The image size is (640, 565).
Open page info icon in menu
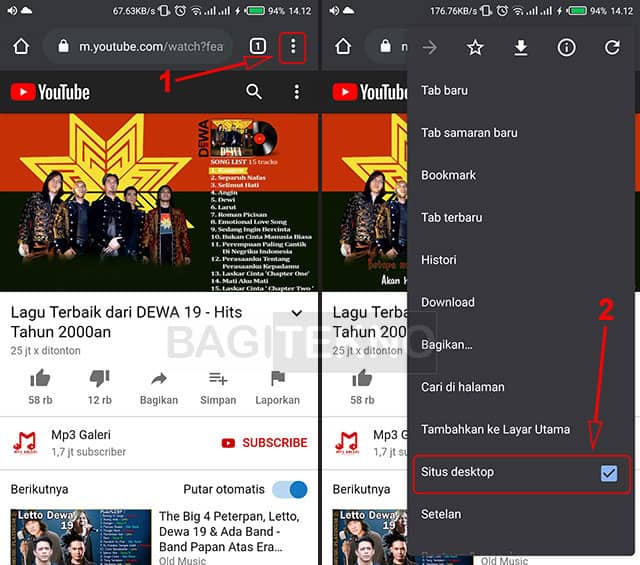566,48
